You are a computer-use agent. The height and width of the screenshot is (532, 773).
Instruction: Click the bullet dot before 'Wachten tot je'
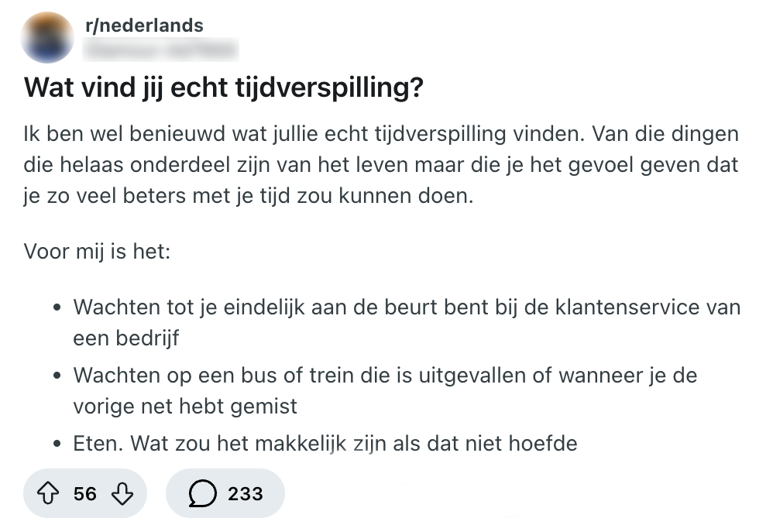point(58,308)
